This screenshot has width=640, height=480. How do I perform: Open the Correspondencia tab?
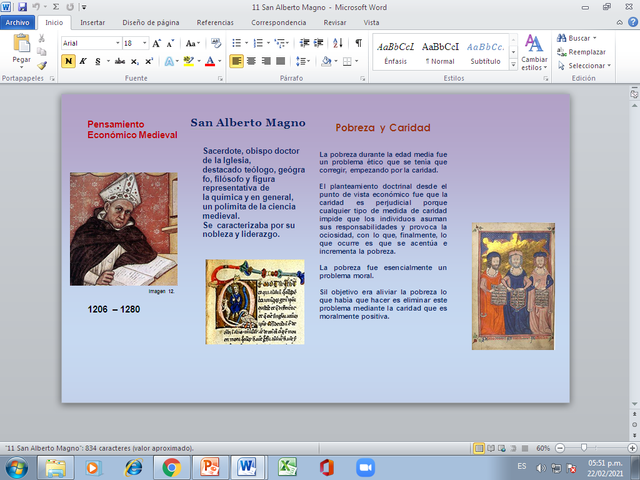pos(278,22)
